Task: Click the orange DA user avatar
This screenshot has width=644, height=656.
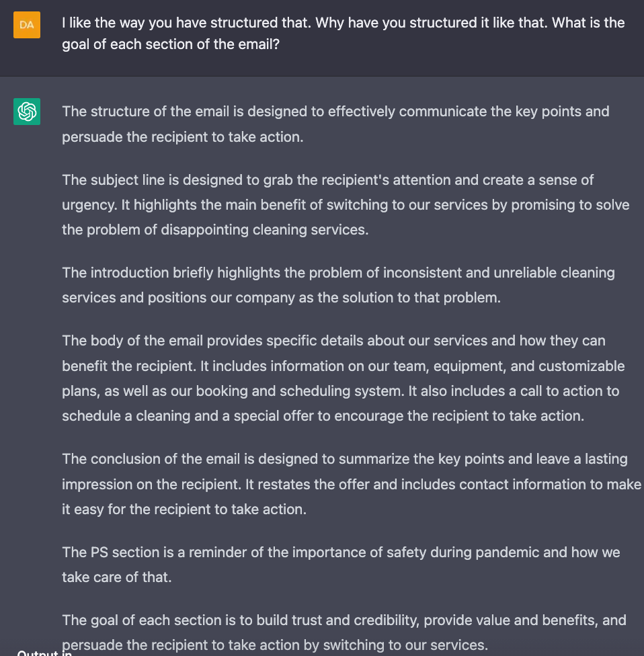Action: click(x=27, y=25)
